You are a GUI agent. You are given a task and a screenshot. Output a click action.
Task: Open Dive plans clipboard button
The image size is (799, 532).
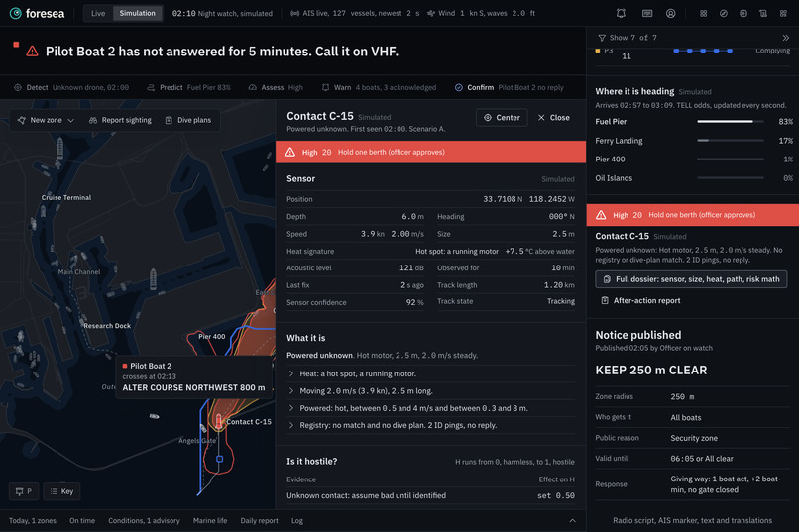[x=188, y=120]
